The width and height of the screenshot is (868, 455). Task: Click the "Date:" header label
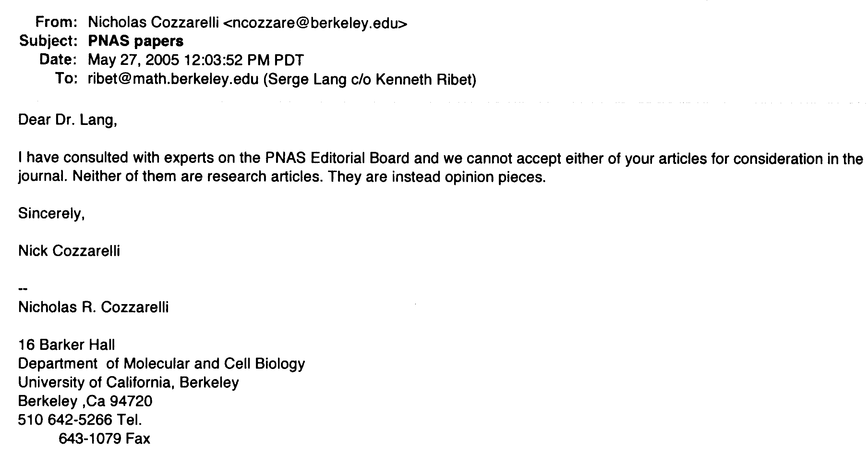coord(58,60)
